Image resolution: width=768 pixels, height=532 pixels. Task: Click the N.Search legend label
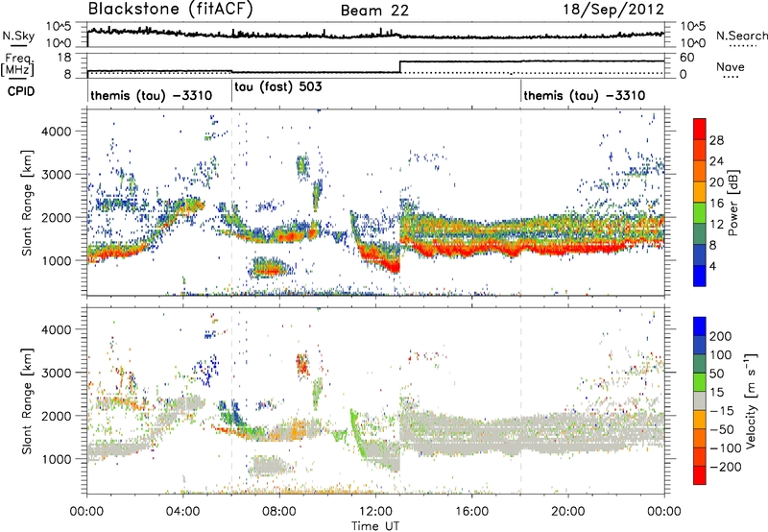point(742,36)
